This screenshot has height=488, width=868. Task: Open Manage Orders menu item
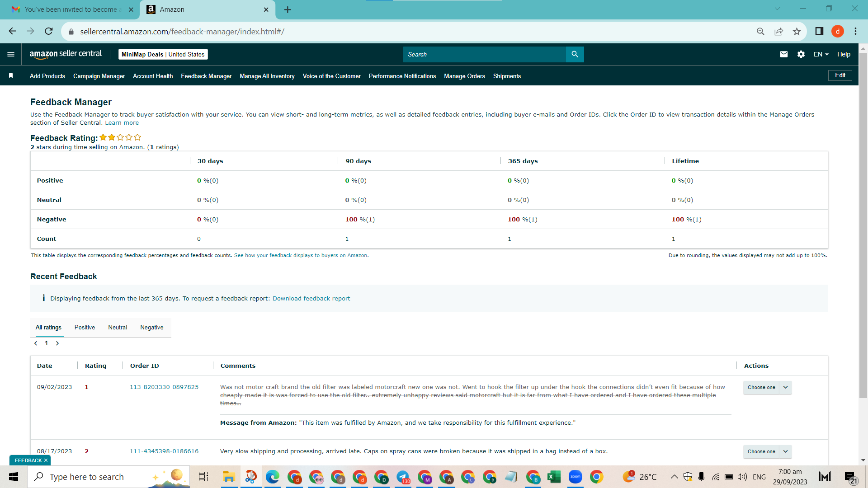pyautogui.click(x=464, y=76)
